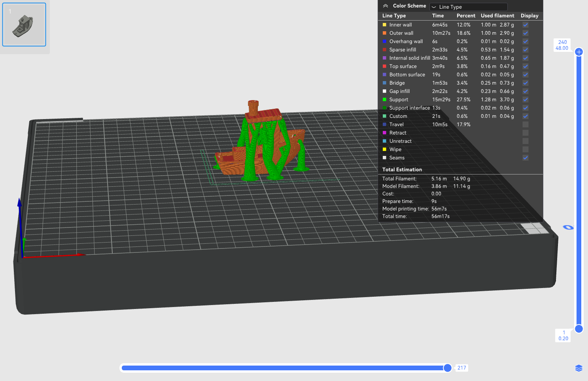This screenshot has width=588, height=381.
Task: Click the bottom handle of layer slider
Action: click(579, 329)
